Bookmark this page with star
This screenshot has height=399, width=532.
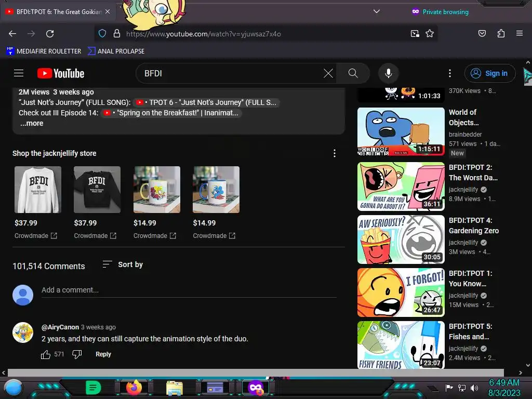tap(430, 34)
